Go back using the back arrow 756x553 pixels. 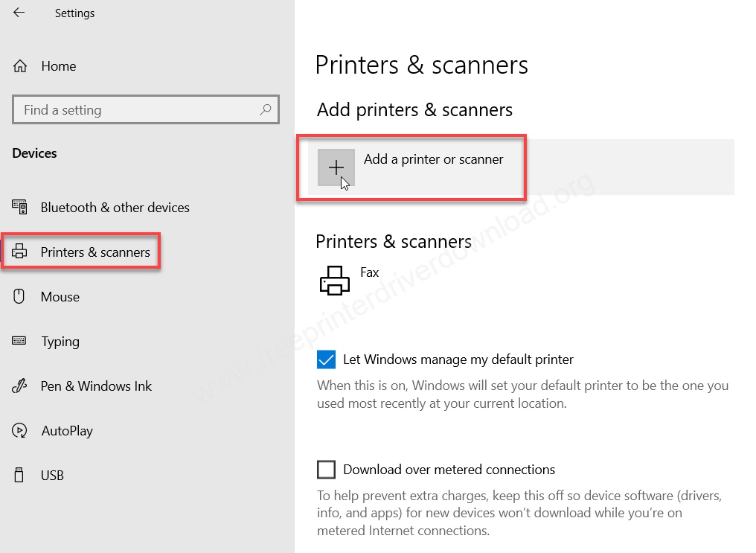(19, 13)
